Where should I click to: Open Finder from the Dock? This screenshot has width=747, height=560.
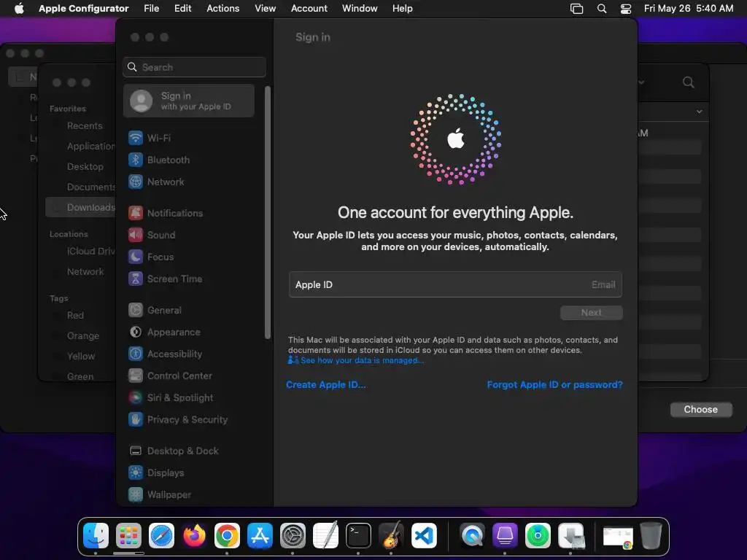click(x=96, y=536)
